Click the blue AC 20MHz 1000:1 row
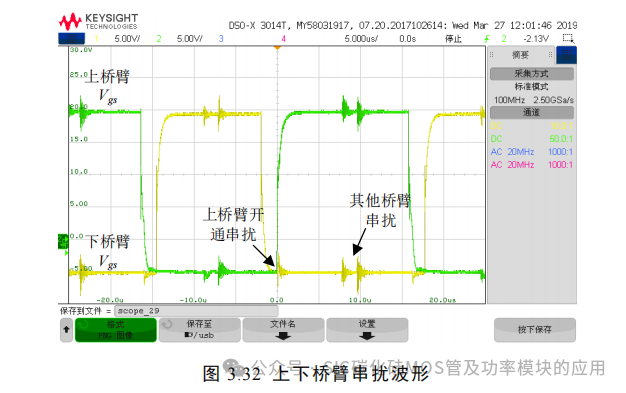The image size is (626, 393). (x=532, y=152)
